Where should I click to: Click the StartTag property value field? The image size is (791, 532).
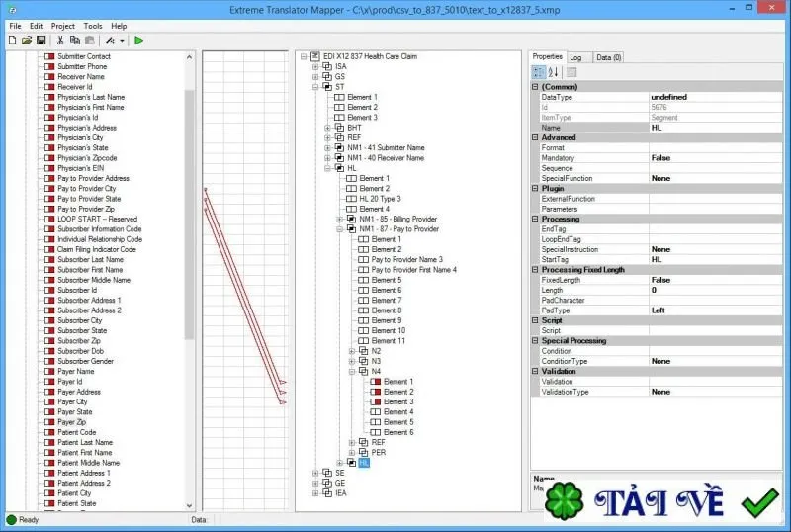pos(715,259)
